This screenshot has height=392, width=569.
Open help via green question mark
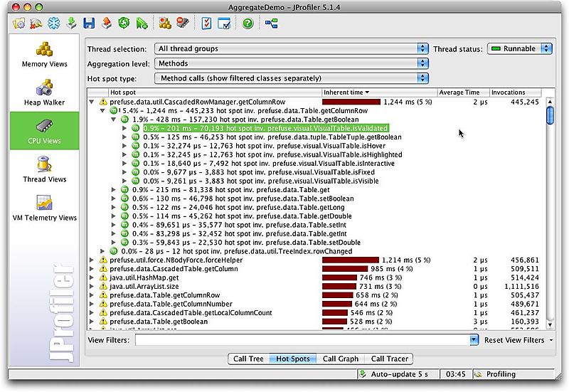pos(248,23)
